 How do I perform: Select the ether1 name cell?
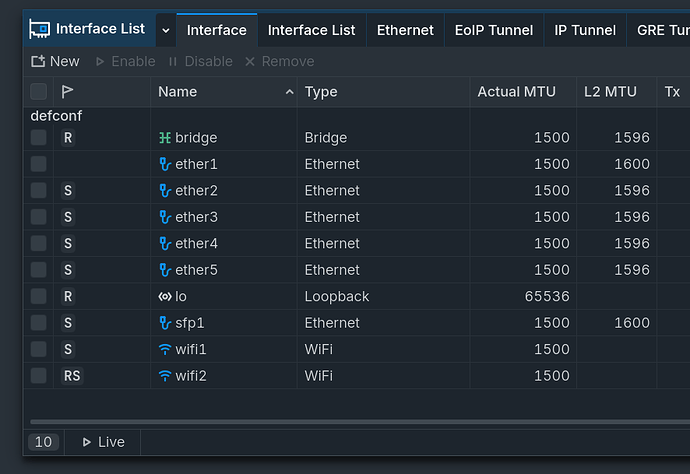click(x=224, y=164)
